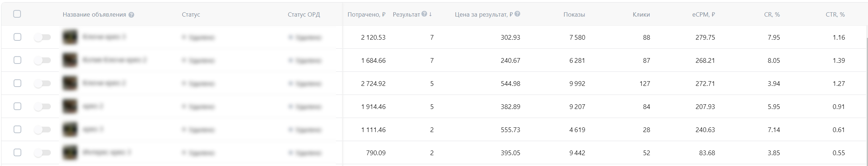The image size is (868, 166).
Task: Toggle switch for ad with 2 120.53 spent
Action: (42, 37)
